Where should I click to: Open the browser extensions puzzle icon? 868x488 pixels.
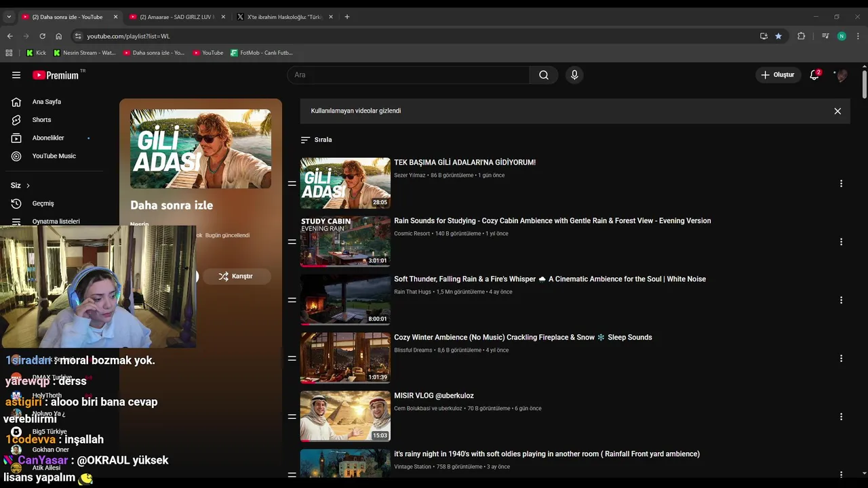[x=801, y=36]
